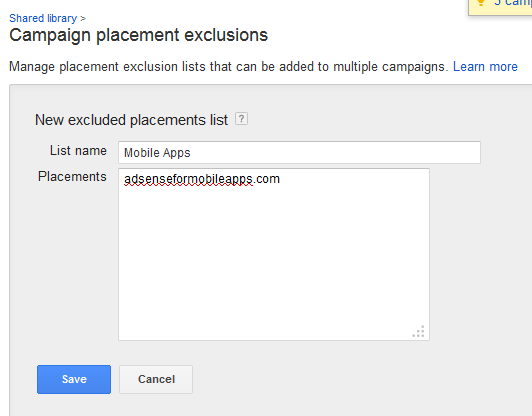
Task: Click the breadcrumb arrow after Shared library
Action: [83, 18]
